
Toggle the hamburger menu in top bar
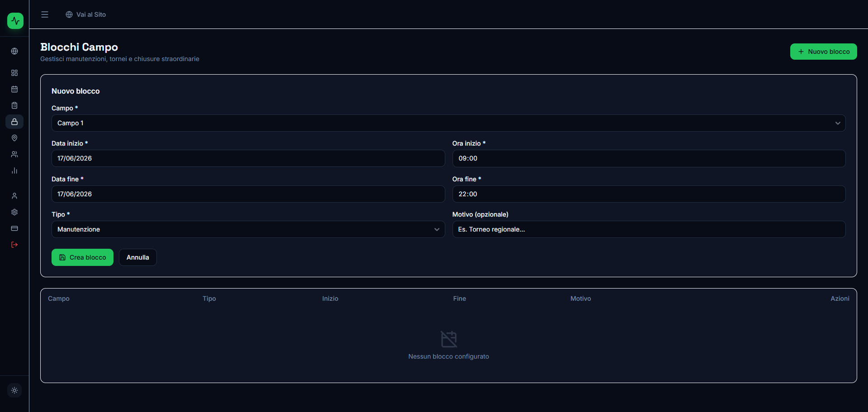click(x=45, y=14)
